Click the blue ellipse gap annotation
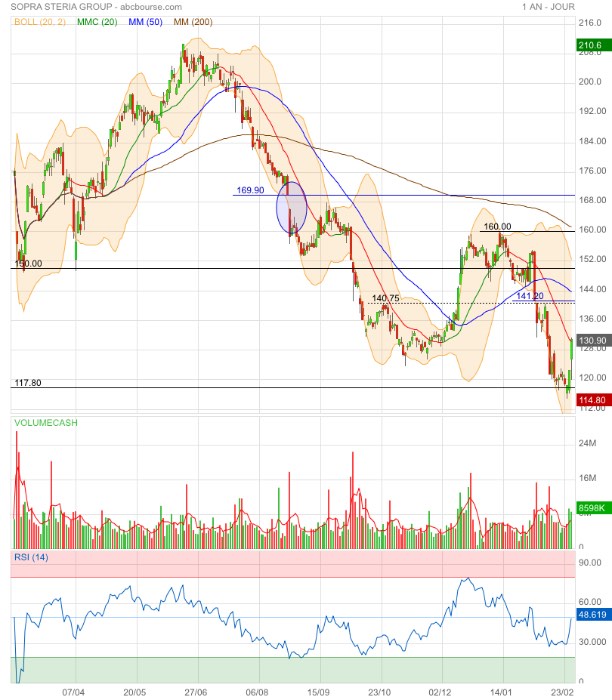This screenshot has width=612, height=700. (x=291, y=208)
